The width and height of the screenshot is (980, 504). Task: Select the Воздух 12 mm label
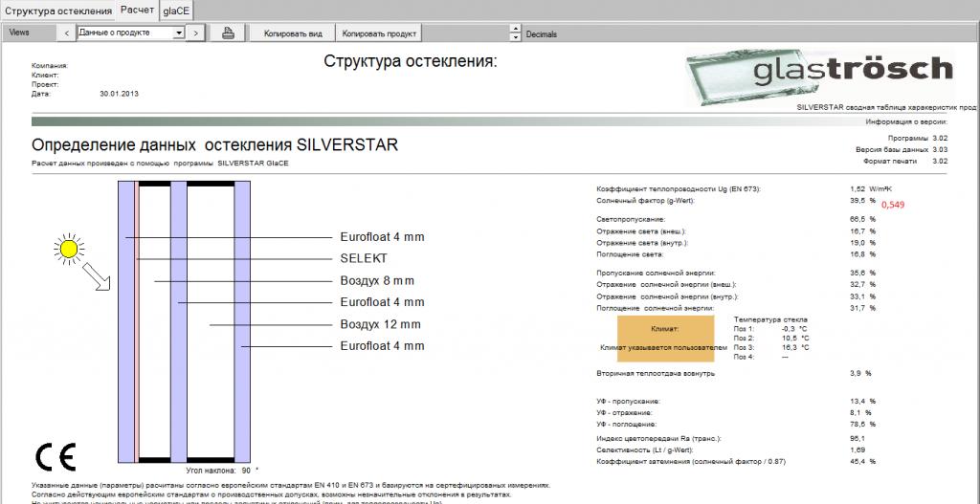click(381, 324)
